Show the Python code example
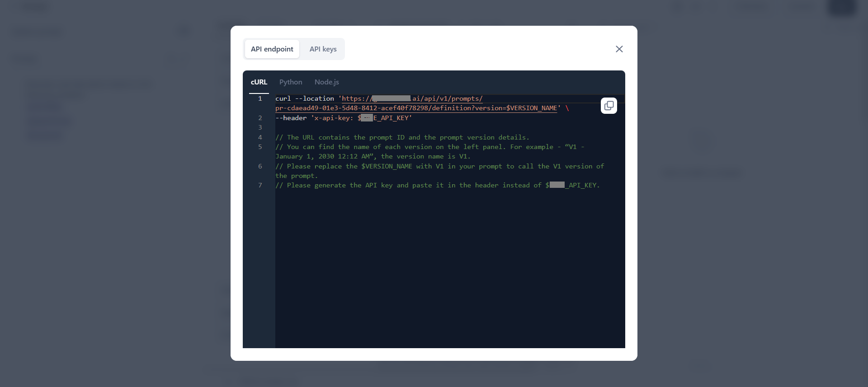868x387 pixels. [290, 82]
